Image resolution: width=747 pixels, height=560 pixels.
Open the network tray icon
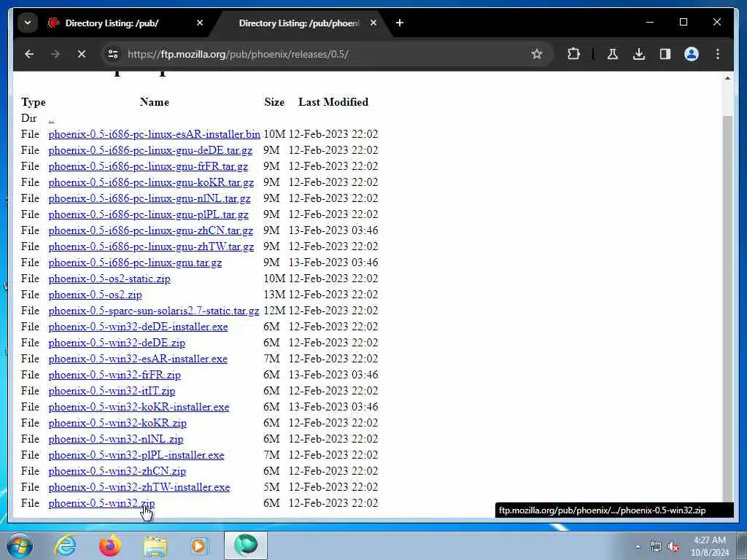tap(656, 547)
